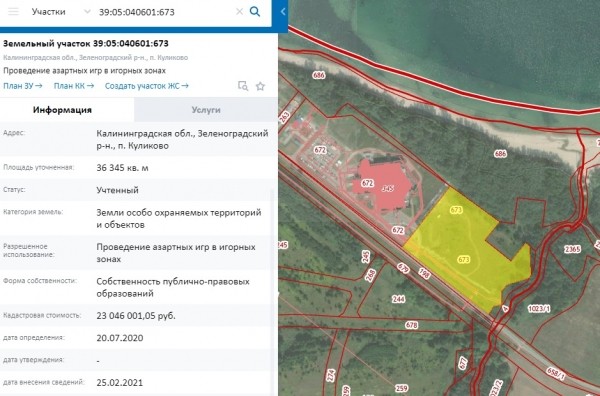Select the parcel title 39:05:040601:673

click(x=86, y=43)
